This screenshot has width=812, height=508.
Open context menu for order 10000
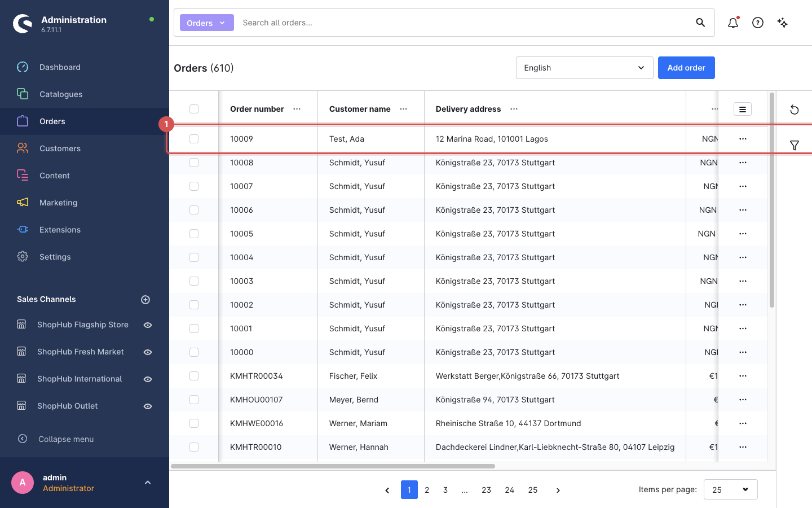[x=743, y=352]
